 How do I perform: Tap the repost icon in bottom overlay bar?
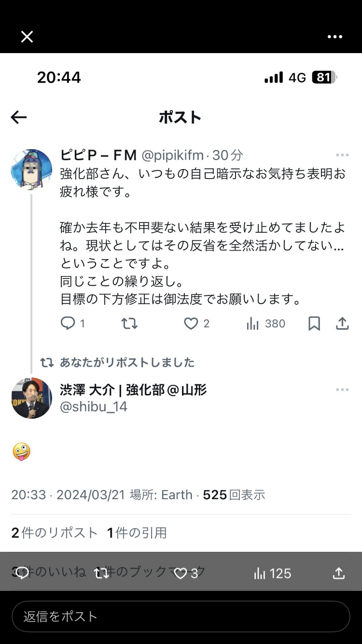pos(101,573)
